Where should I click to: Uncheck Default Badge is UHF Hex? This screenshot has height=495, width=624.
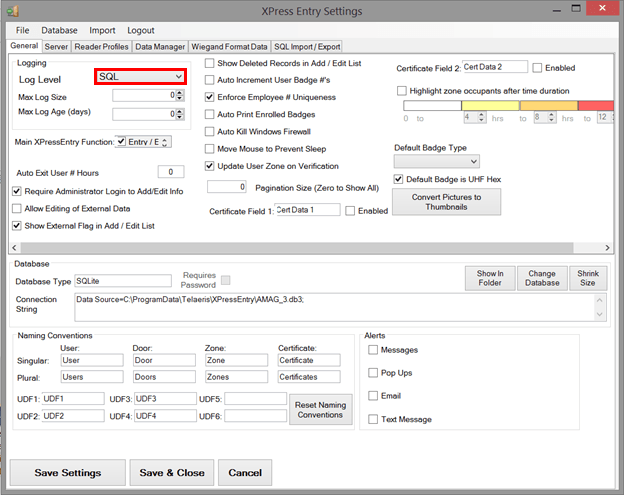pyautogui.click(x=398, y=179)
